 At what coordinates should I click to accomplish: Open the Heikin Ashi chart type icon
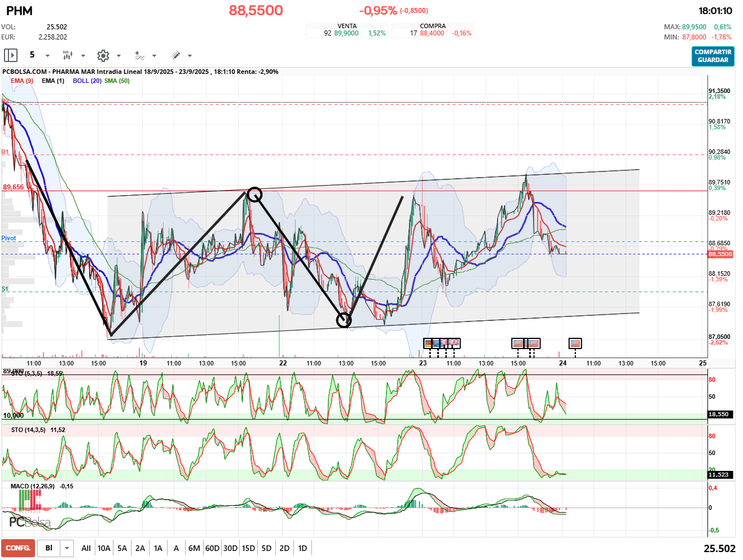pos(68,55)
